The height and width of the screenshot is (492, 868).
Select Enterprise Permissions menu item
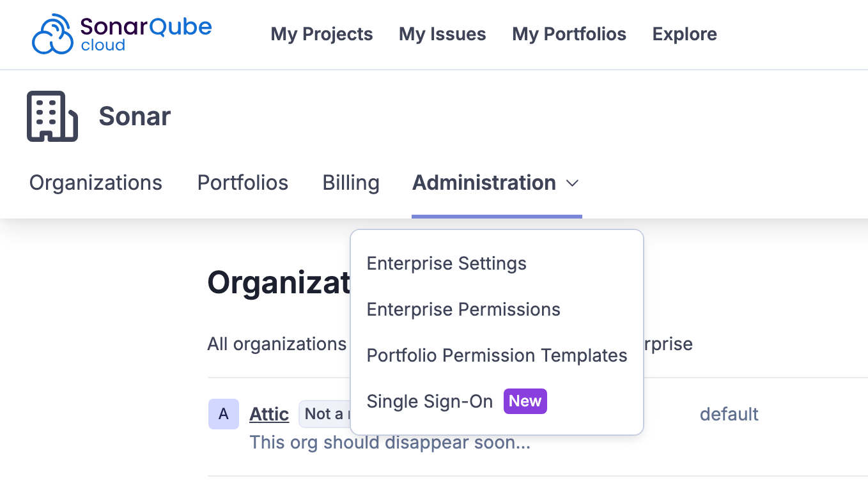(463, 309)
